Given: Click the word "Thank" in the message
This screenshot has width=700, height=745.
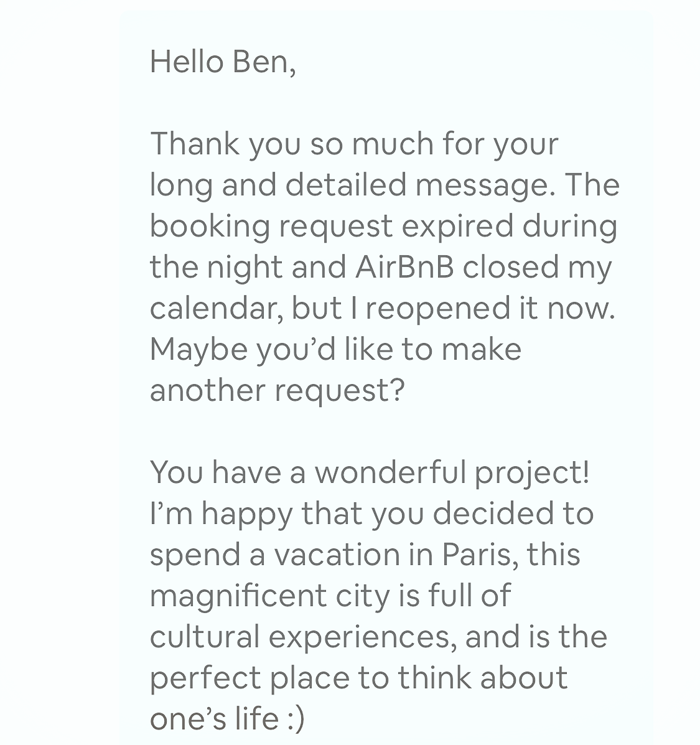Looking at the screenshot, I should pos(195,144).
